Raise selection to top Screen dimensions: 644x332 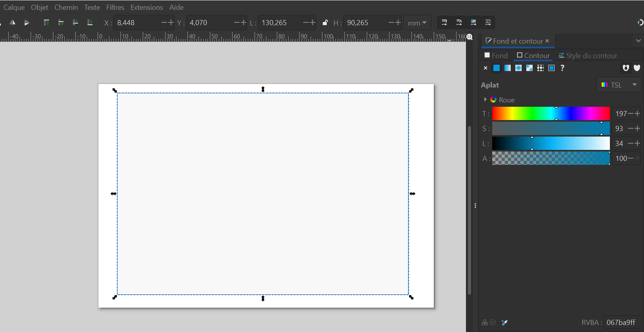click(x=46, y=23)
